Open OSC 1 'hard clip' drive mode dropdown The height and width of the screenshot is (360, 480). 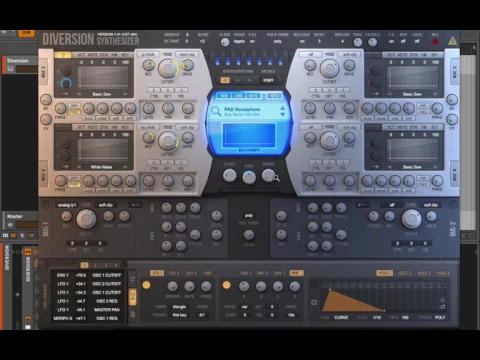coord(187,54)
